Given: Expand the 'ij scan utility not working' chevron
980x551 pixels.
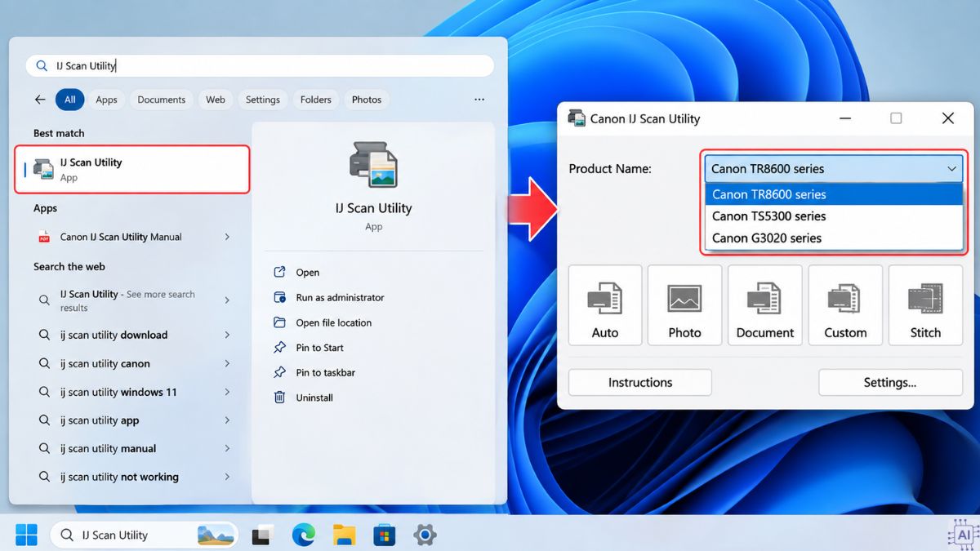Looking at the screenshot, I should (x=227, y=477).
